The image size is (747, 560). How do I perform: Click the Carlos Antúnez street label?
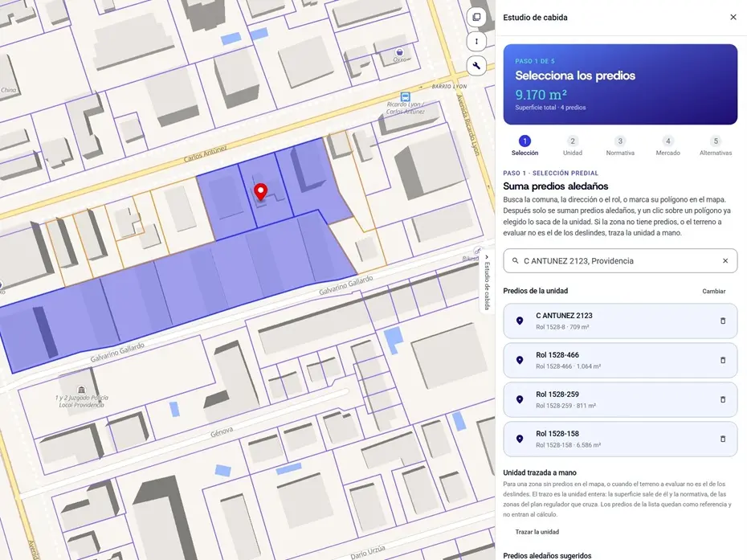[x=206, y=154]
